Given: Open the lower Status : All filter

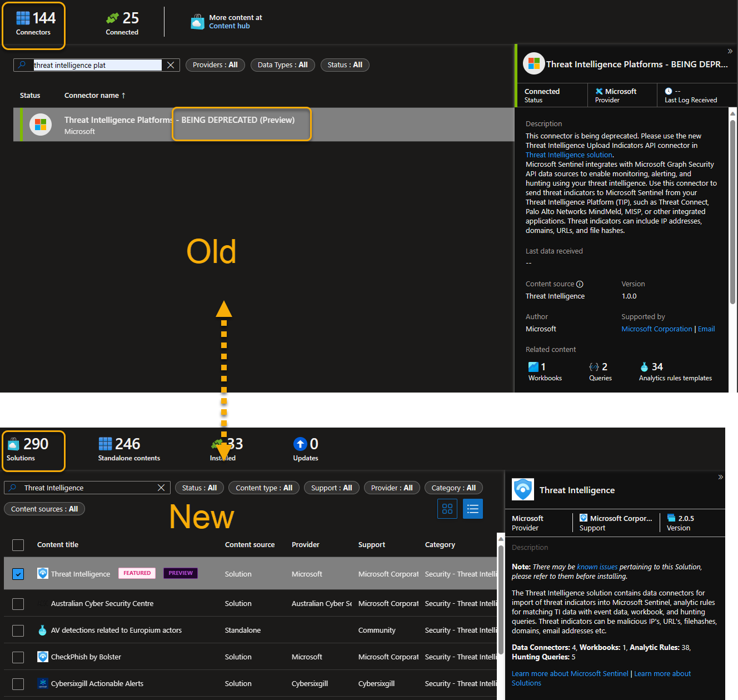Looking at the screenshot, I should pos(200,488).
